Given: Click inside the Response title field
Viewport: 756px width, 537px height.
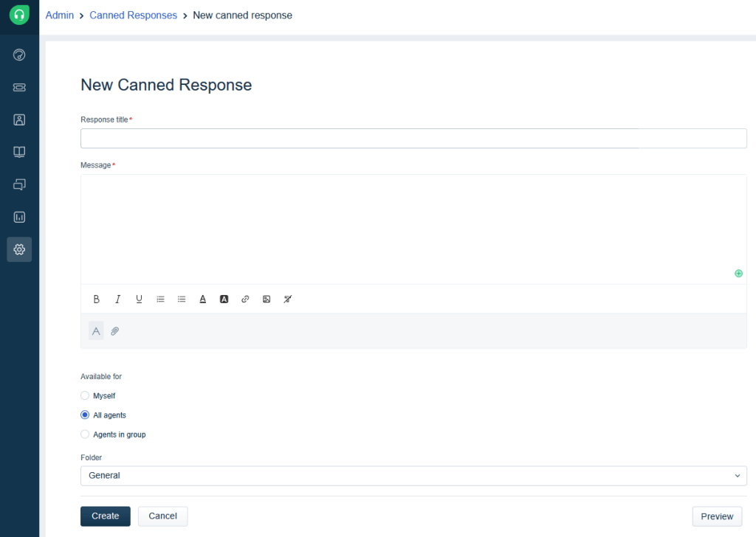Looking at the screenshot, I should coord(413,138).
